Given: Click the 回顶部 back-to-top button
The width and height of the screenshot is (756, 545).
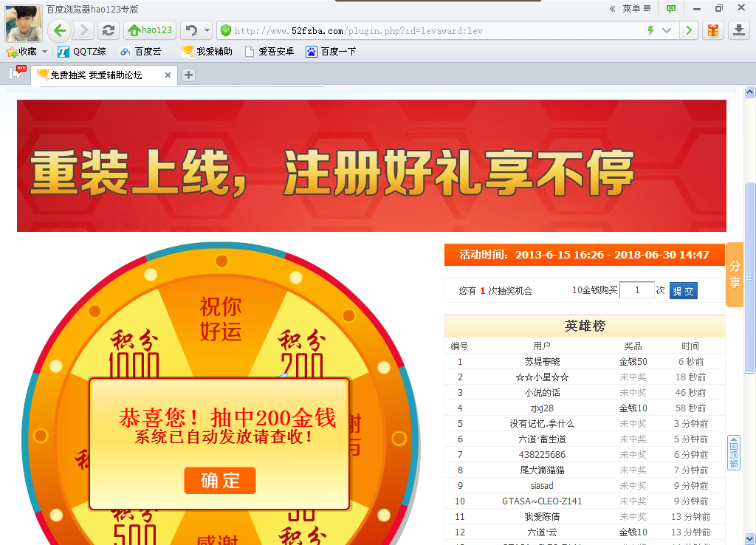Looking at the screenshot, I should (x=733, y=453).
